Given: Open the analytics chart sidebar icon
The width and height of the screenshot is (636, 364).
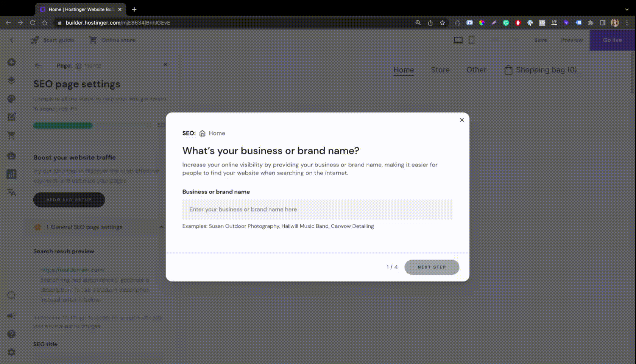Looking at the screenshot, I should 11,174.
